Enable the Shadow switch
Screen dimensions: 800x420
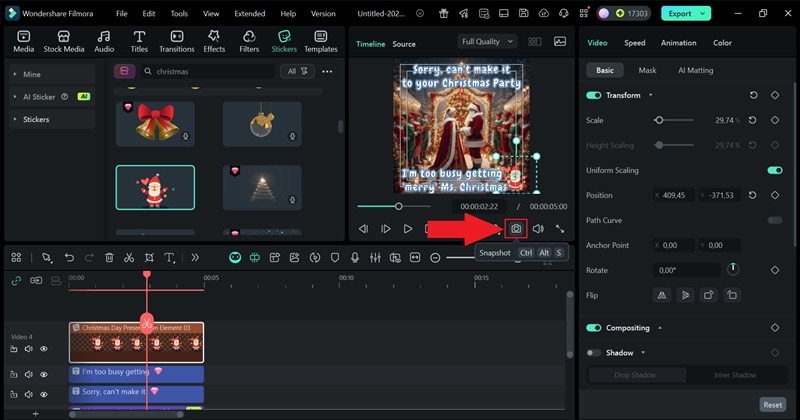[x=593, y=353]
